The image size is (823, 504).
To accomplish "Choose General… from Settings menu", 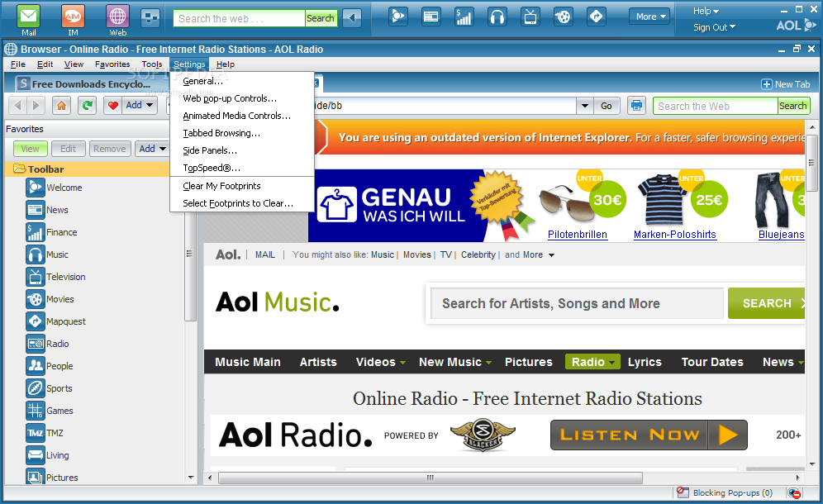I will 242,81.
